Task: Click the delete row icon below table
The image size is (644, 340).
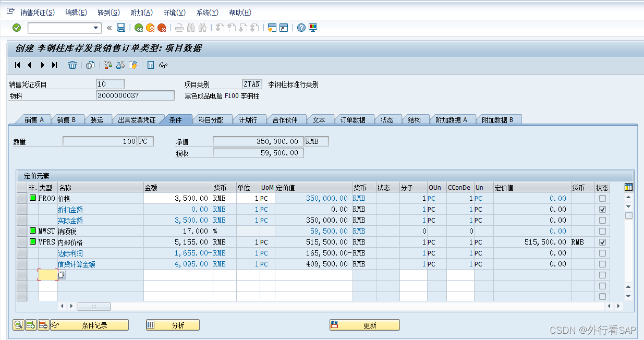Action: tap(43, 325)
